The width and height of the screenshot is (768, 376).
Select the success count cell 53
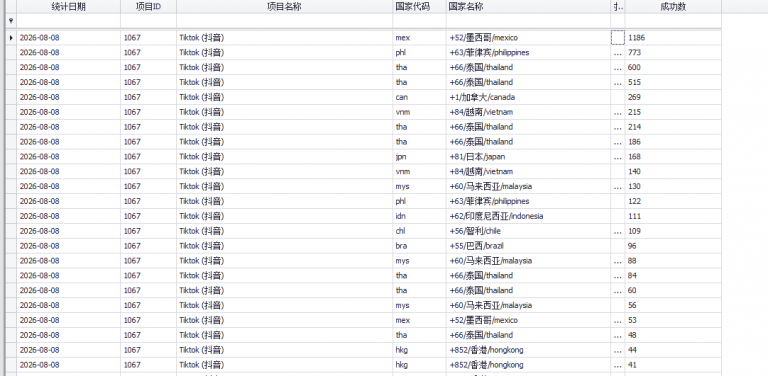673,320
